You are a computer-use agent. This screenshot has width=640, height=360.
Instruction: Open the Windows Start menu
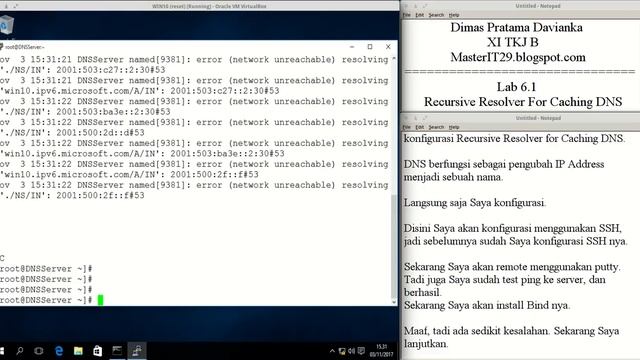[x=2, y=351]
